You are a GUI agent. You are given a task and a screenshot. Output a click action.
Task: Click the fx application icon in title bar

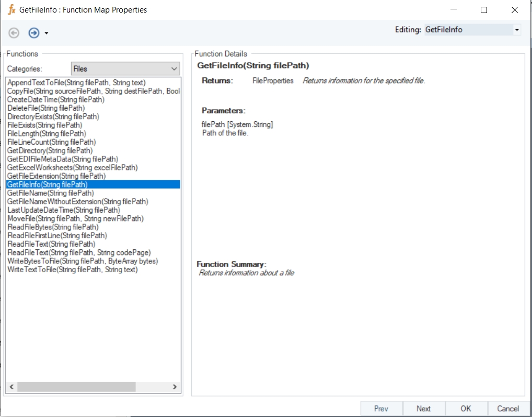pos(11,9)
